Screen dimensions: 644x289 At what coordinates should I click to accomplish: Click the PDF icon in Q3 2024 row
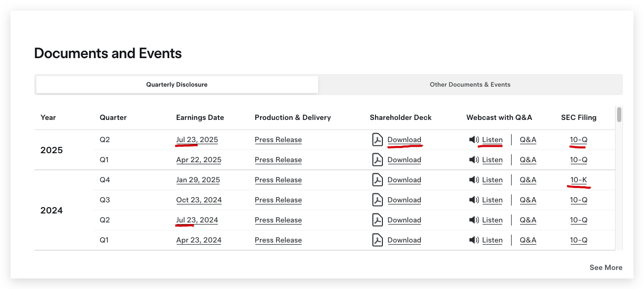(377, 200)
